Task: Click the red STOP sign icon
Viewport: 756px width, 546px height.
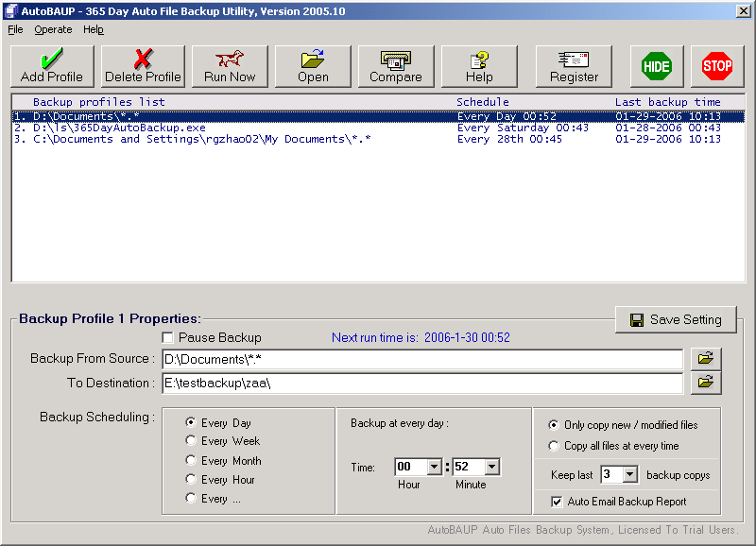Action: [x=717, y=66]
